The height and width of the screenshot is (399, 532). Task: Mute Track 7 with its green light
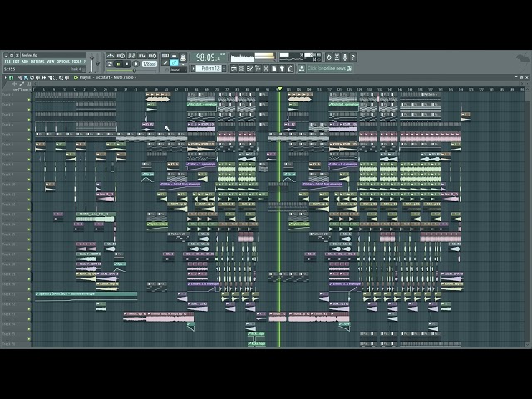click(x=29, y=160)
